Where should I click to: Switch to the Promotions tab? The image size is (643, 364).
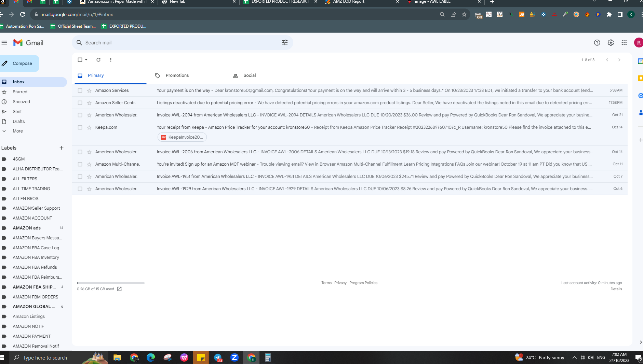point(188,75)
